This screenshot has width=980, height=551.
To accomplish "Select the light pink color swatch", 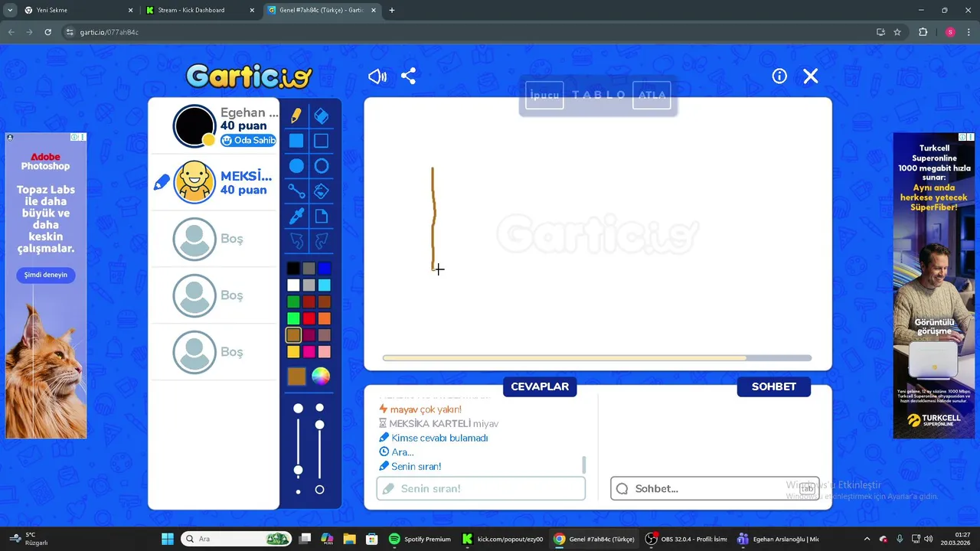I will click(x=325, y=352).
